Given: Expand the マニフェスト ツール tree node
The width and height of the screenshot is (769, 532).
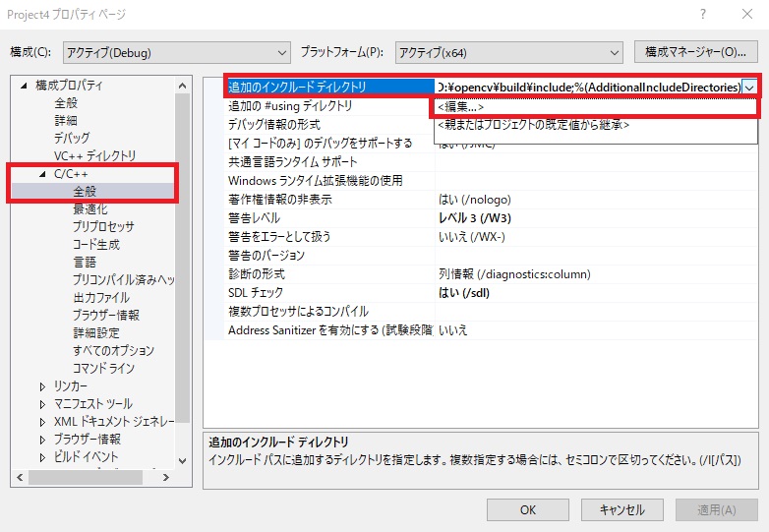Looking at the screenshot, I should pyautogui.click(x=42, y=404).
